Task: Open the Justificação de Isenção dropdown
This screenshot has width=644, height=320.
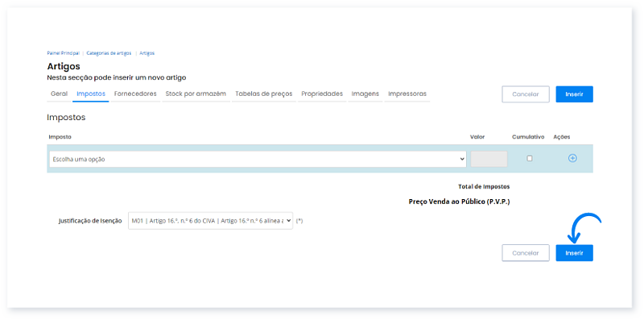Action: tap(210, 221)
